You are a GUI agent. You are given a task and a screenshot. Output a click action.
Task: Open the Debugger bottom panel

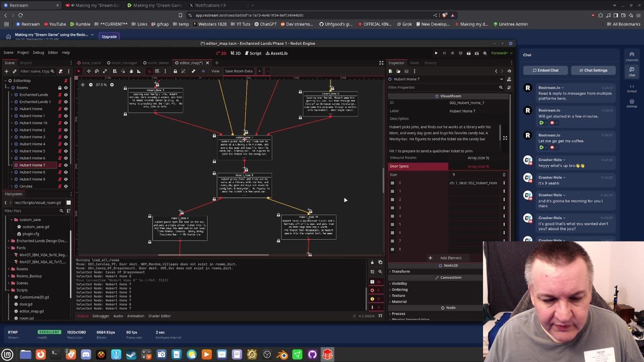(x=101, y=316)
